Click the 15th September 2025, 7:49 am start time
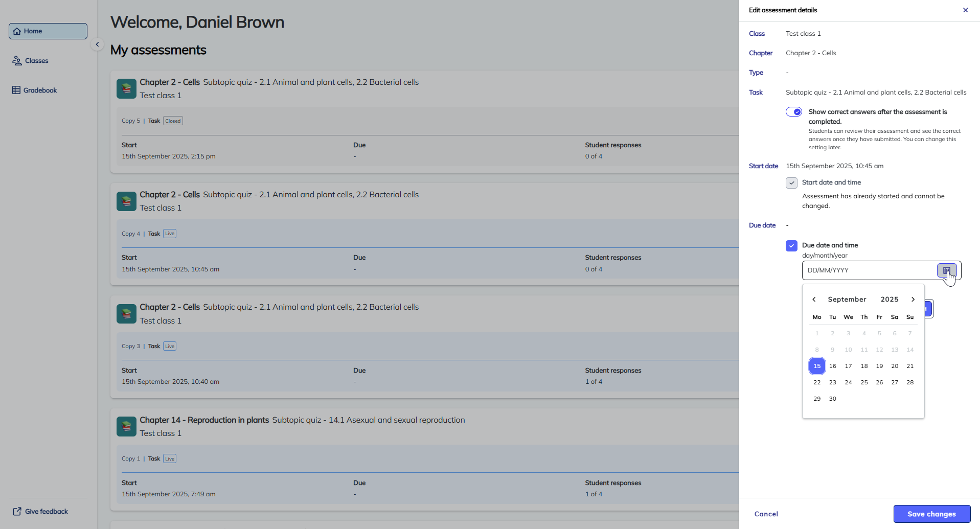Screen dimensions: 980x529 169,494
